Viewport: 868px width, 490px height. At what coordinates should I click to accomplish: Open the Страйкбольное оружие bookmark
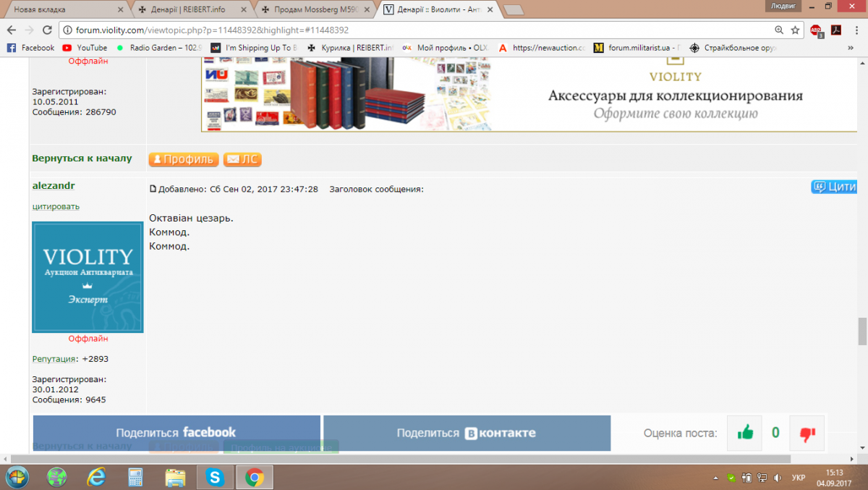(x=733, y=48)
